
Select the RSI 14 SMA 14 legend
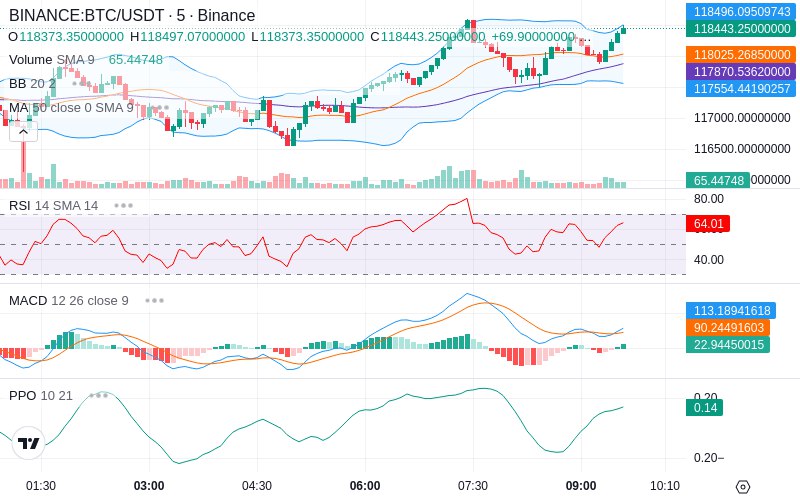click(x=54, y=206)
